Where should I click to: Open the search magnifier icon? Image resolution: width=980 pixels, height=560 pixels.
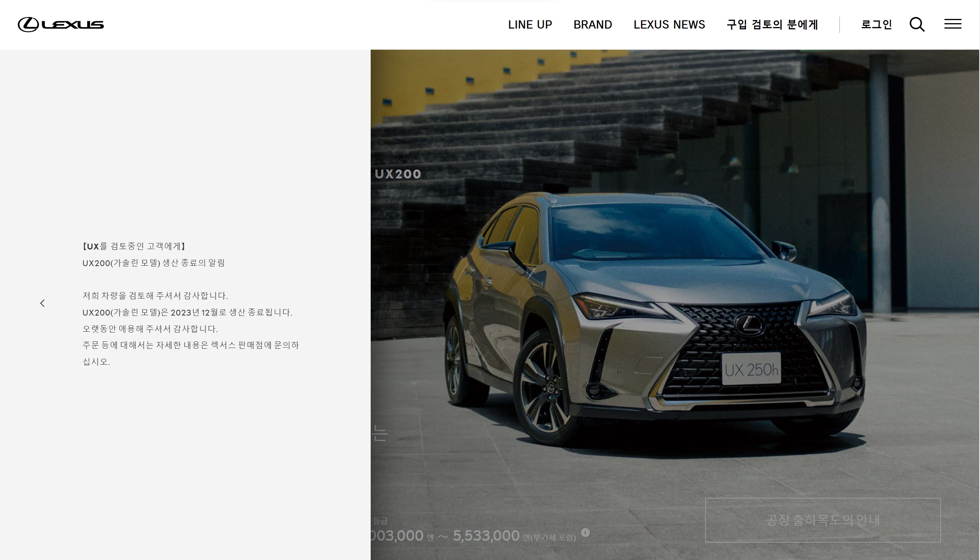pyautogui.click(x=917, y=25)
